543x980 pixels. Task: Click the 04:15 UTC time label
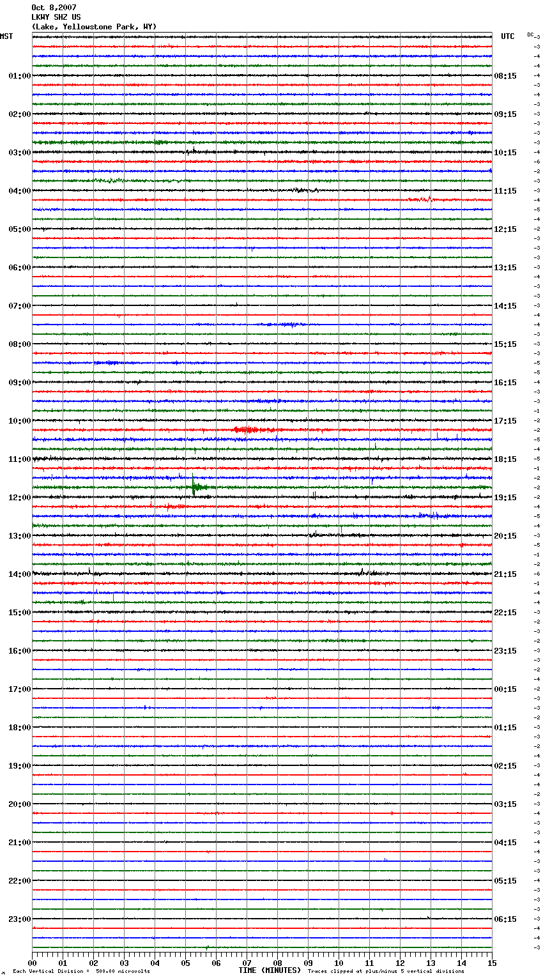click(x=505, y=843)
